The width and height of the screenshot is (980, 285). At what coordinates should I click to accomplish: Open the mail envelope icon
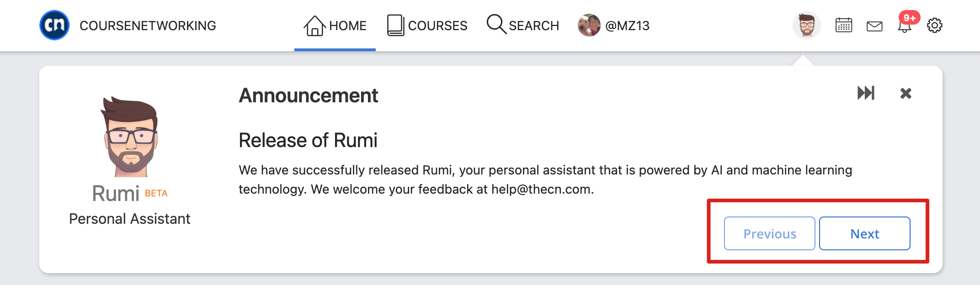pyautogui.click(x=874, y=26)
